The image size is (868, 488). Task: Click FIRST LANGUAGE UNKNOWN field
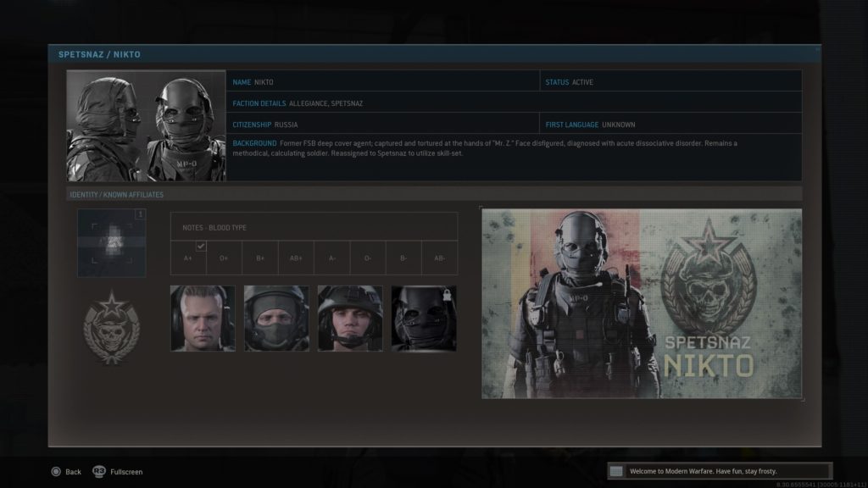[x=671, y=124]
